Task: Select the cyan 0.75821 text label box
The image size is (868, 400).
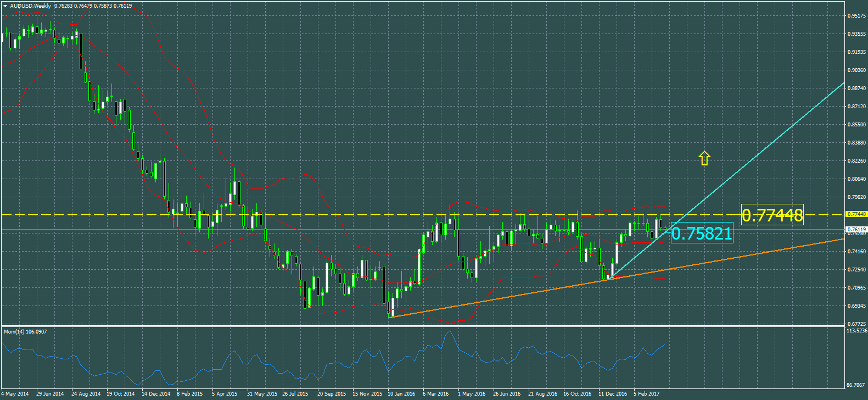Action: [x=702, y=234]
